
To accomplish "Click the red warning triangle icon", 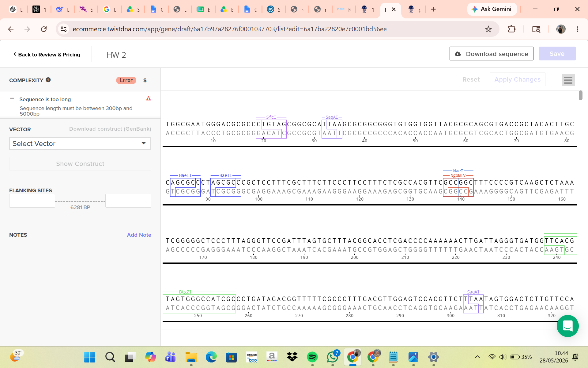I will point(149,98).
